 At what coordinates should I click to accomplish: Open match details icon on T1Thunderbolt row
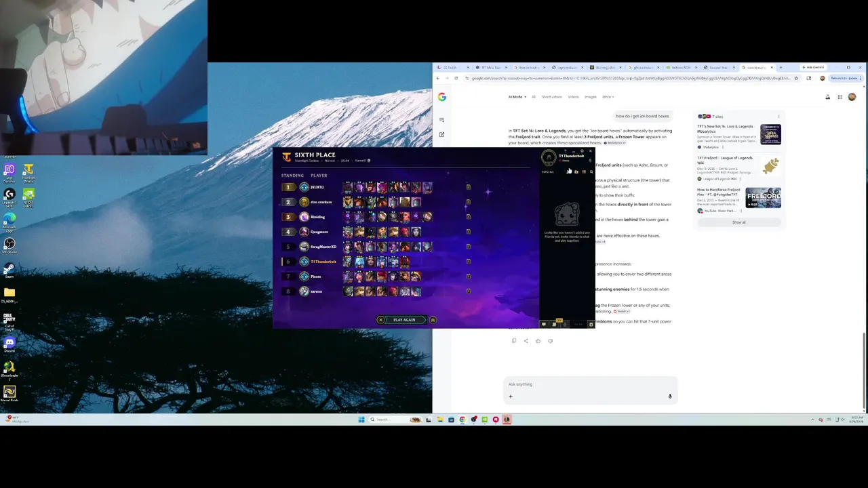click(x=468, y=262)
